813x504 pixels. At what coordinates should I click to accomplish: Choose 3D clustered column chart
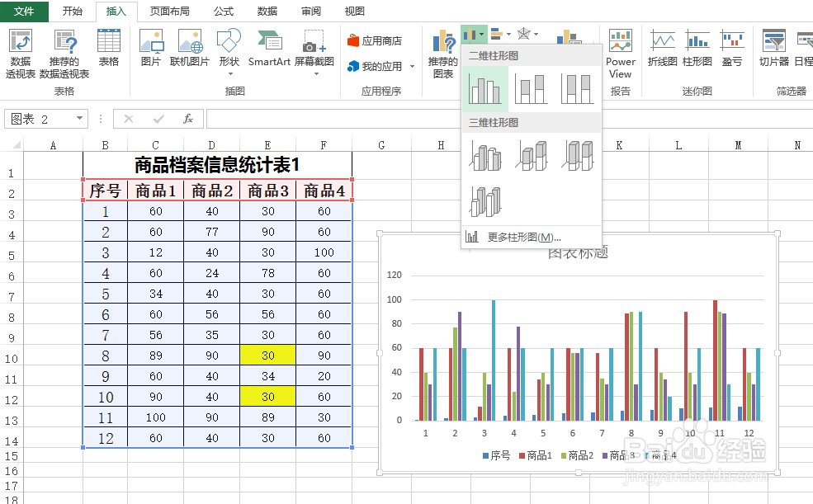coord(485,157)
